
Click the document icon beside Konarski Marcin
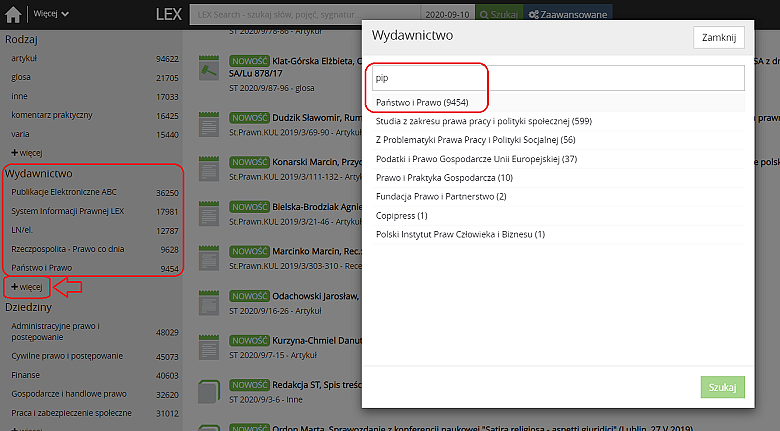208,168
